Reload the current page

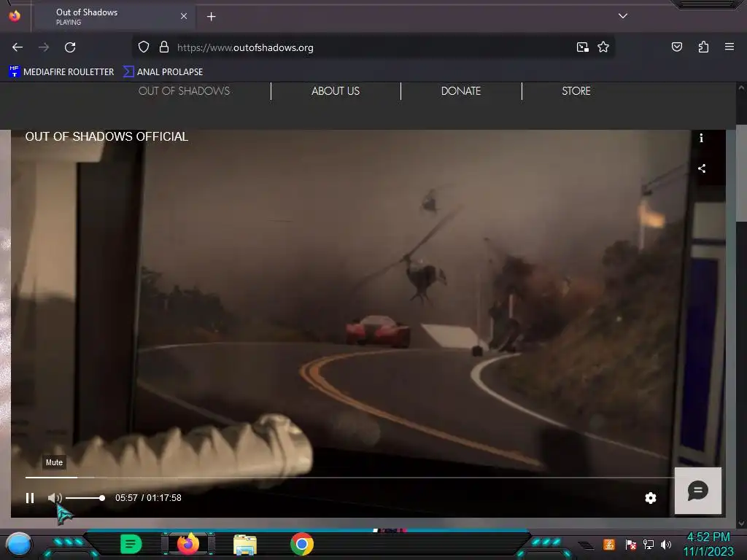(70, 47)
